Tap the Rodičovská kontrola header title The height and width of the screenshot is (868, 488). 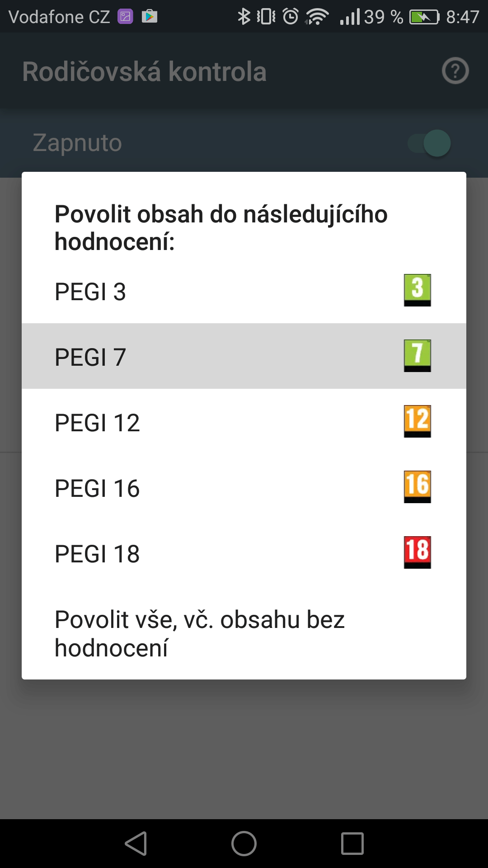(x=145, y=71)
